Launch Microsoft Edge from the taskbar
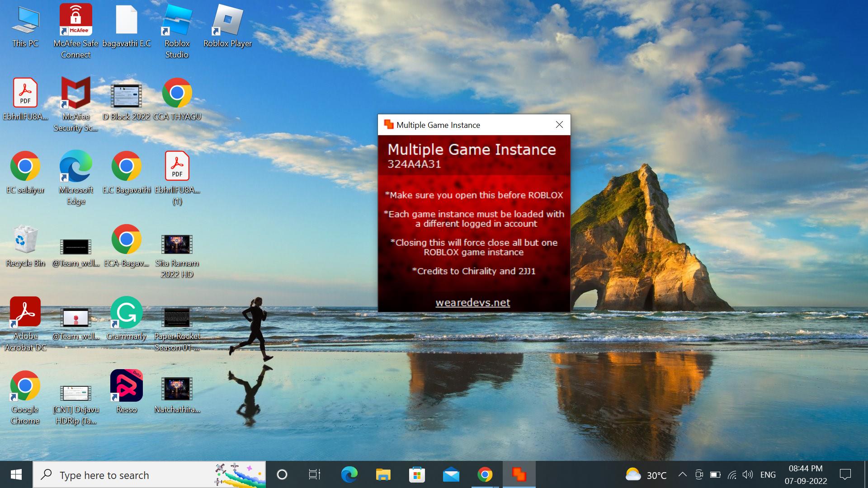Viewport: 868px width, 488px height. (x=349, y=474)
